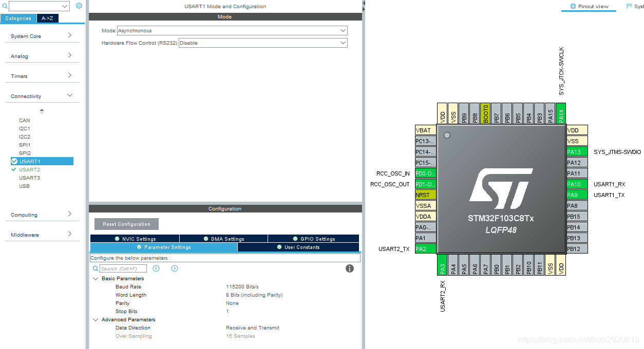Image resolution: width=644 pixels, height=349 pixels.
Task: Expand the Computing category
Action: [42, 215]
